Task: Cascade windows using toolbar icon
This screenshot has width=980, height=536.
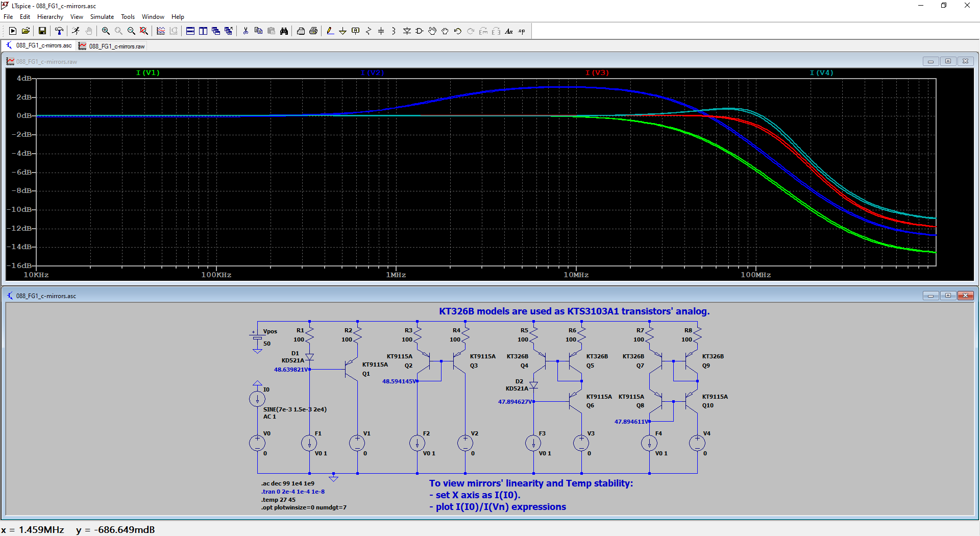Action: click(216, 31)
